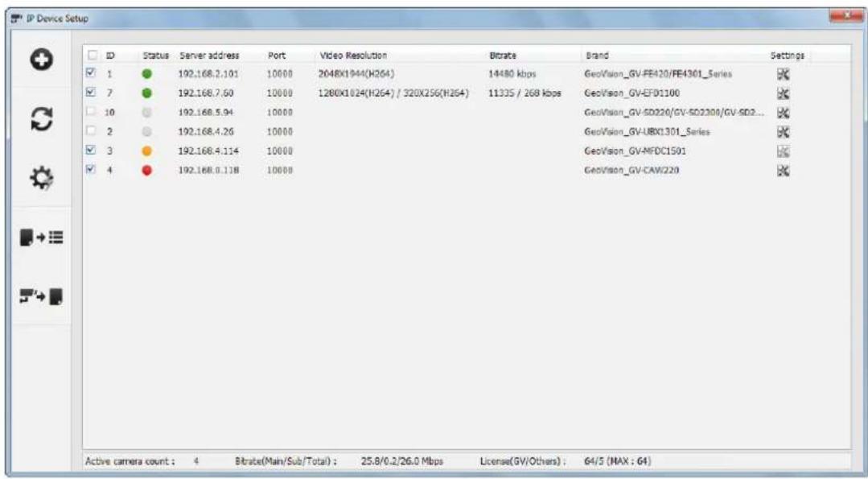Click orange status dot of ID 3
The width and height of the screenshot is (868, 479).
pos(146,151)
